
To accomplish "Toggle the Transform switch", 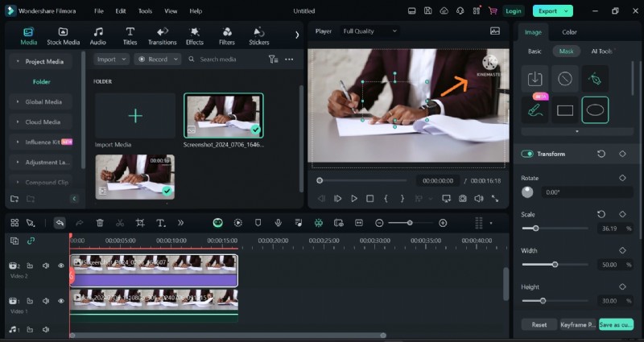I will (527, 154).
